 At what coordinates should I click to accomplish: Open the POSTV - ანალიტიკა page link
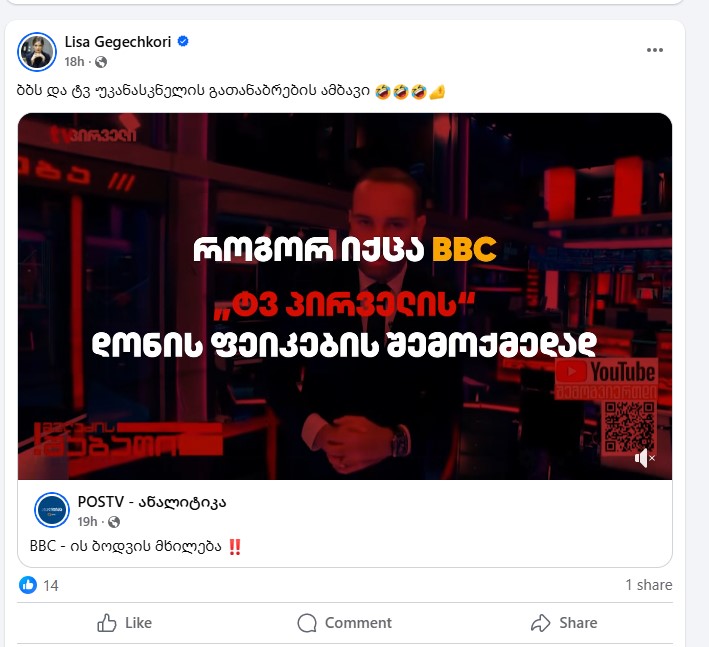click(151, 502)
